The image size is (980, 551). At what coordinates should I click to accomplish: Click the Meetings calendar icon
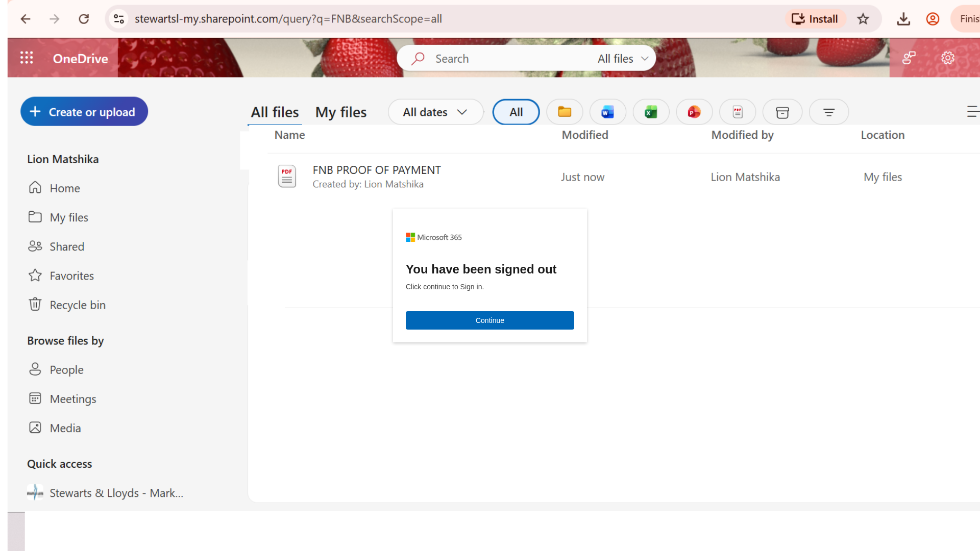[x=35, y=398]
